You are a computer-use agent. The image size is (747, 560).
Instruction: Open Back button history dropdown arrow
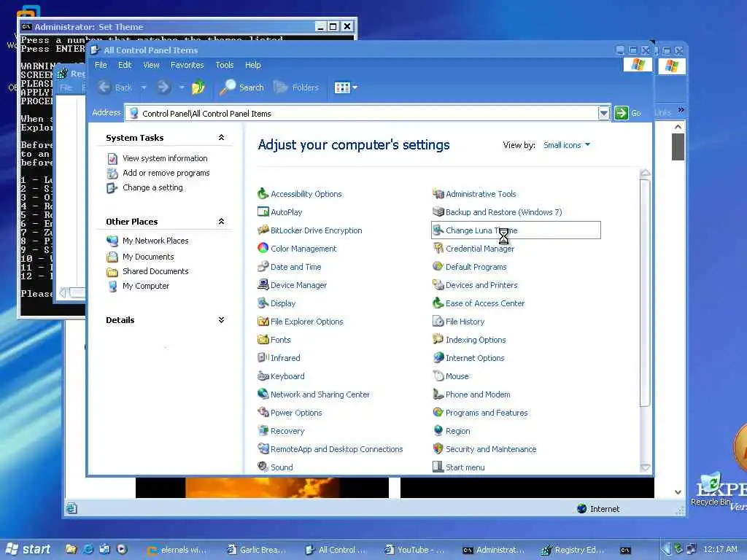point(144,87)
